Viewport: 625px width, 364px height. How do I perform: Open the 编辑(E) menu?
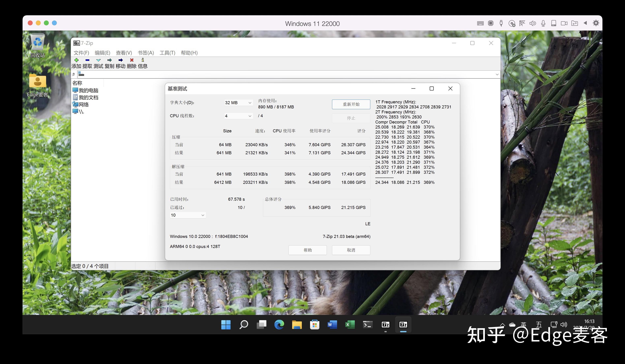[102, 53]
